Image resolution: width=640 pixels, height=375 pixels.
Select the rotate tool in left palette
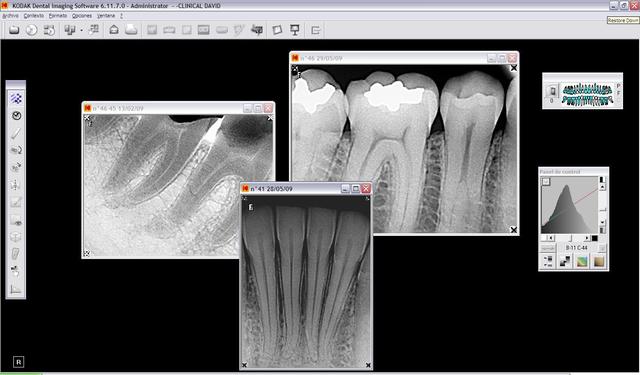[x=16, y=150]
